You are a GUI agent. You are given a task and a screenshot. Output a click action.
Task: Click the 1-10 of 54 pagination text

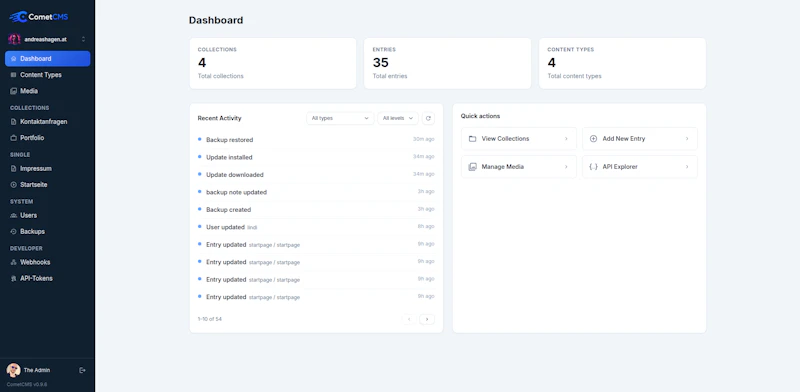pyautogui.click(x=210, y=319)
